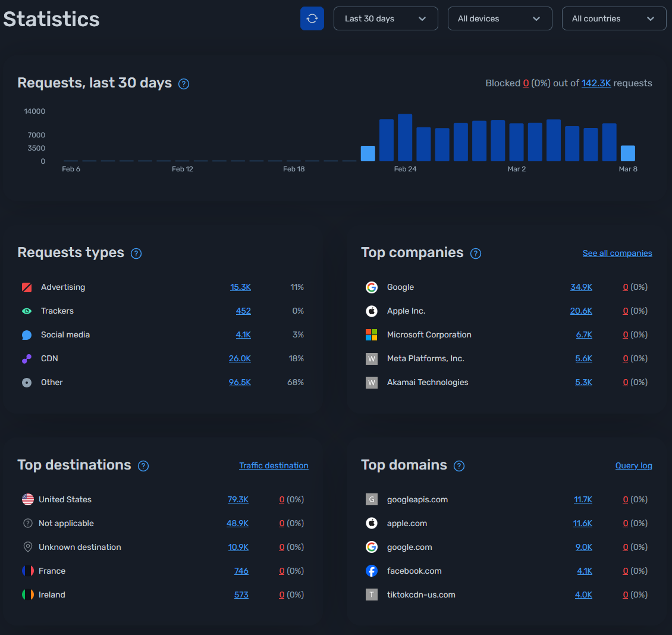672x635 pixels.
Task: Select the CDN category icon
Action: (x=27, y=358)
